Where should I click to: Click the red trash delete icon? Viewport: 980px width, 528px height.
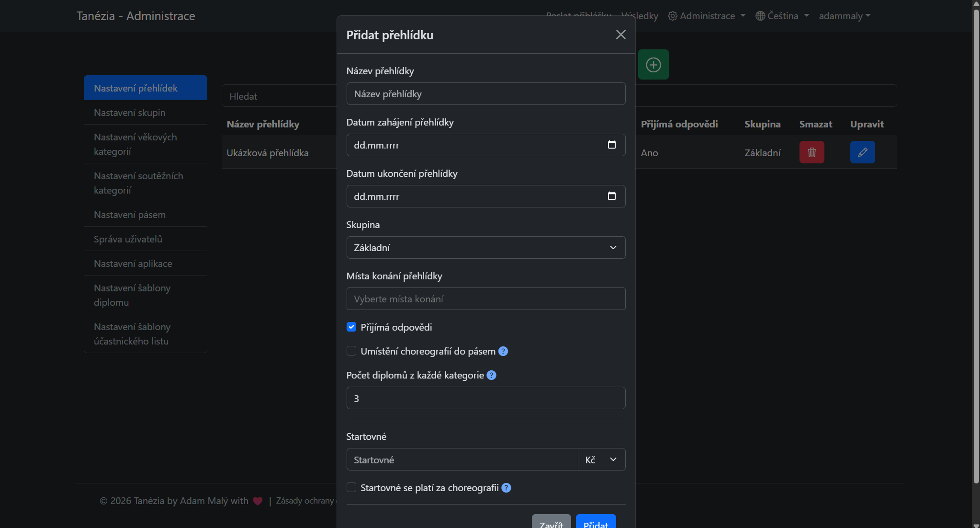(x=811, y=152)
